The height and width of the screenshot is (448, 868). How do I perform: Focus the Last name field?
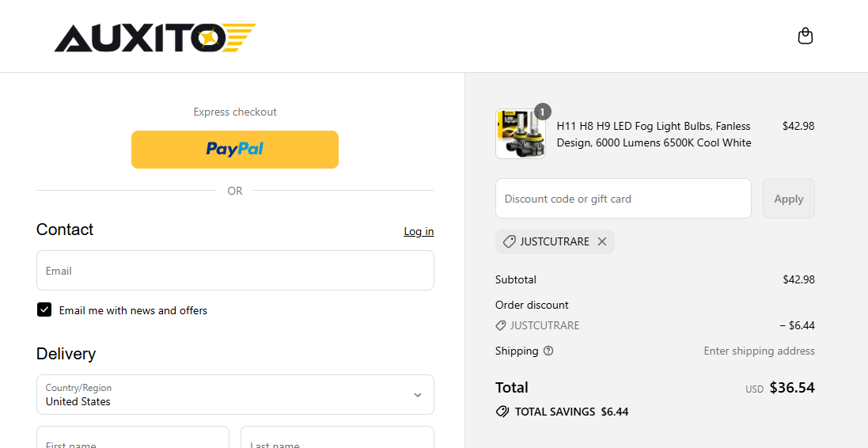337,437
